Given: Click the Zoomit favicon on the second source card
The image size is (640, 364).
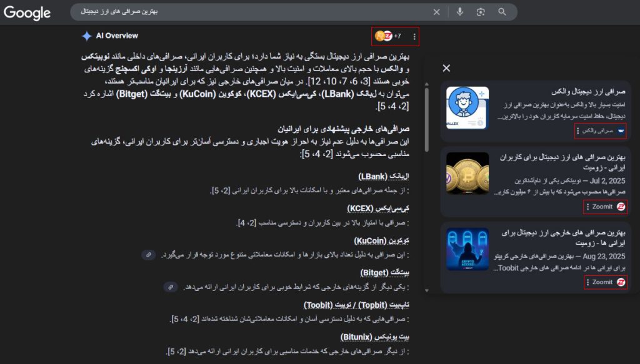Looking at the screenshot, I should coord(621,207).
